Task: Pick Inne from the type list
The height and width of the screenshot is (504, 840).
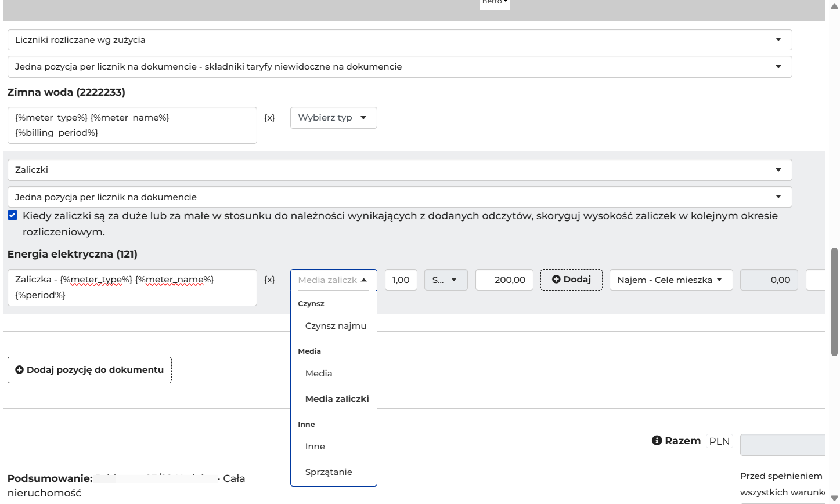Action: 315,447
